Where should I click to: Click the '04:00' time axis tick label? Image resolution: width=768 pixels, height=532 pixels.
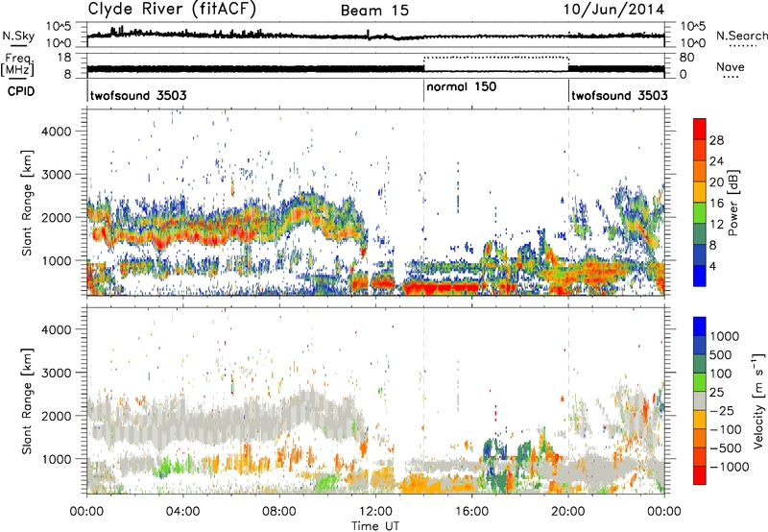coord(182,512)
